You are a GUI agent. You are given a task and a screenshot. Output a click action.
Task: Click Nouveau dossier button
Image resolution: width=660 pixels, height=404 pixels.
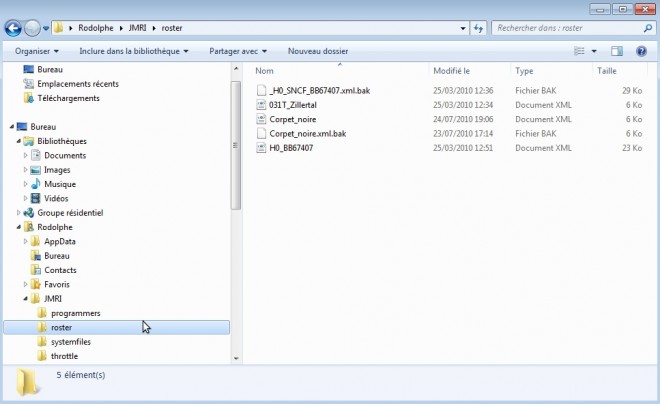point(318,51)
